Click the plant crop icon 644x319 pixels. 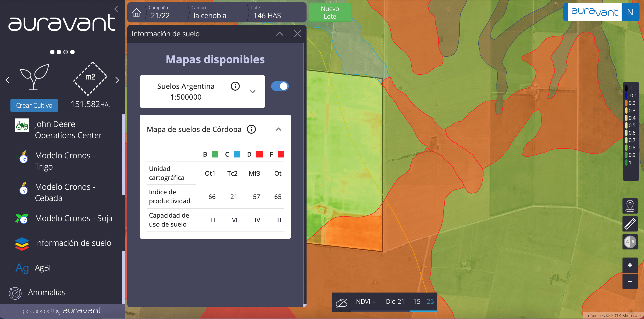[34, 77]
